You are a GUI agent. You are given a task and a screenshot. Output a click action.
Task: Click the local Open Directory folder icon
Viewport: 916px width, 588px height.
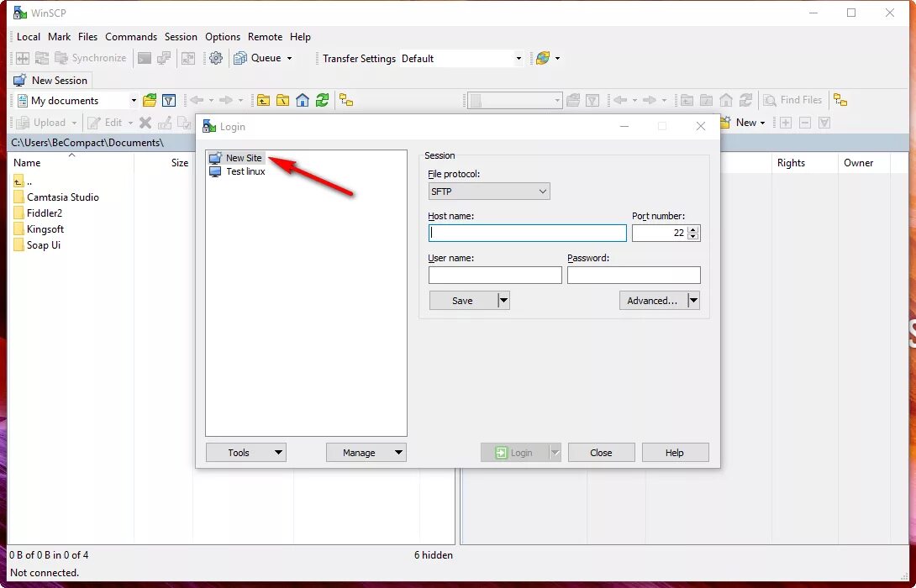pos(150,101)
